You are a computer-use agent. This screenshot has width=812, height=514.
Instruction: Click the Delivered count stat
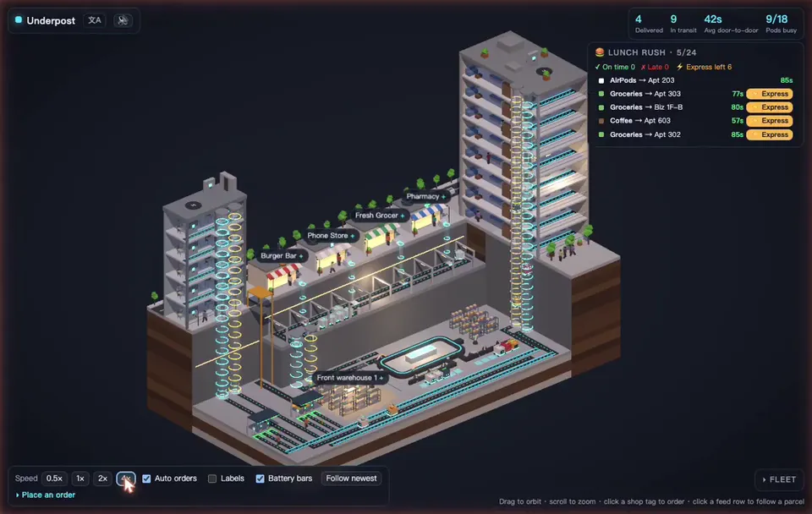pos(649,24)
